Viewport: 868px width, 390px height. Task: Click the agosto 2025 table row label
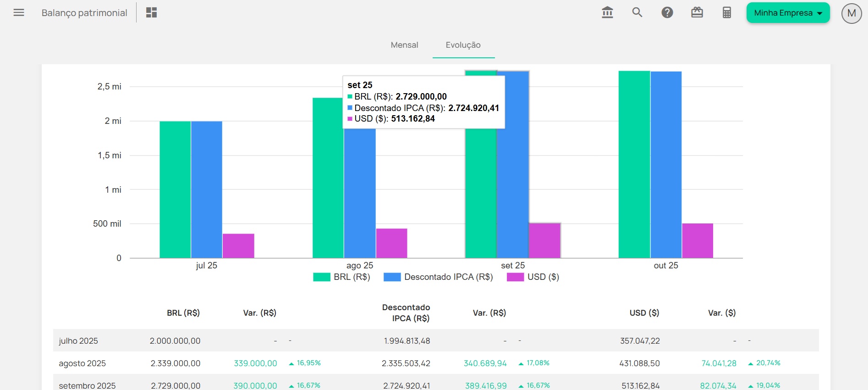(x=82, y=363)
